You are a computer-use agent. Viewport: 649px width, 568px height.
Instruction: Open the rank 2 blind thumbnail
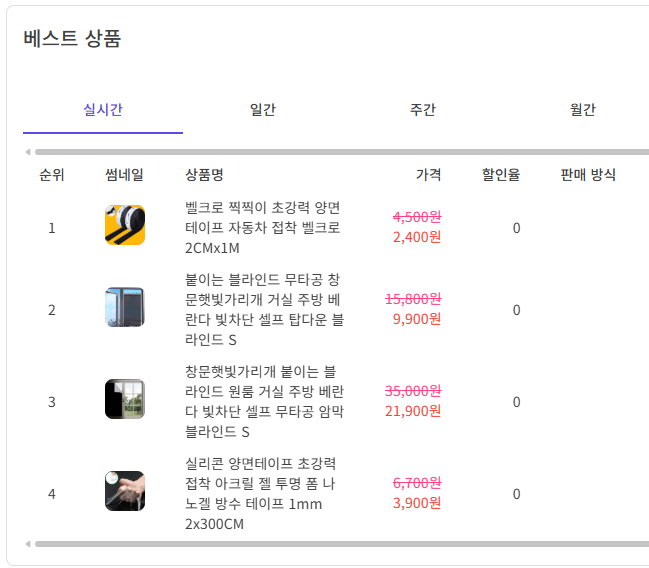coord(125,307)
